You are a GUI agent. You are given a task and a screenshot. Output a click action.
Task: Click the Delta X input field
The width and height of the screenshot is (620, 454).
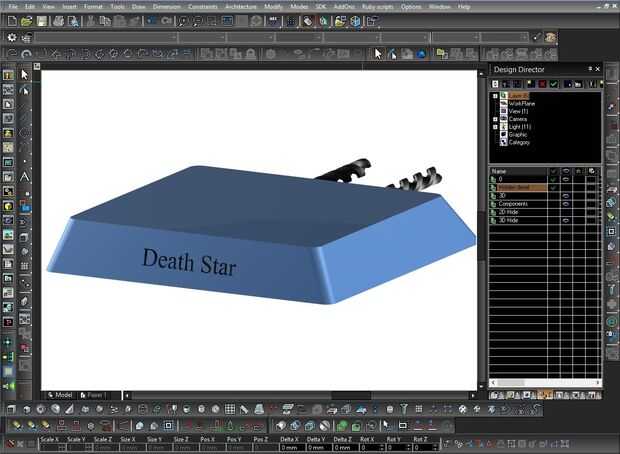click(290, 447)
